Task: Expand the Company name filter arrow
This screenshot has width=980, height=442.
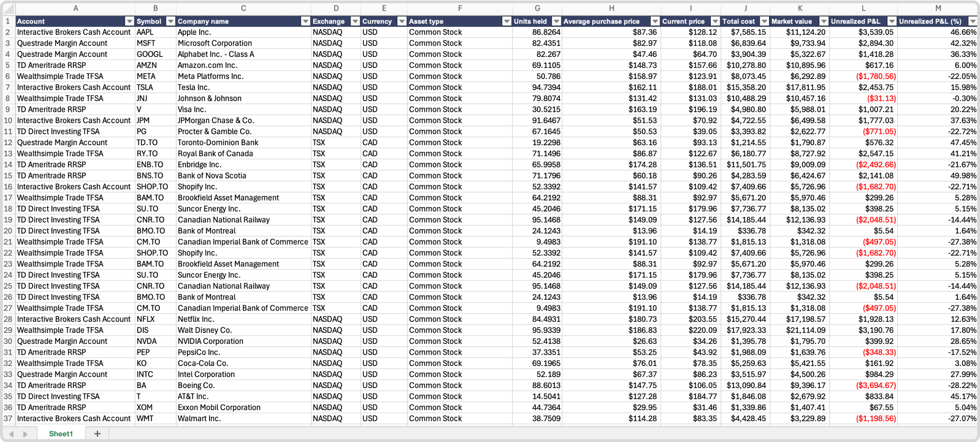Action: pos(305,22)
